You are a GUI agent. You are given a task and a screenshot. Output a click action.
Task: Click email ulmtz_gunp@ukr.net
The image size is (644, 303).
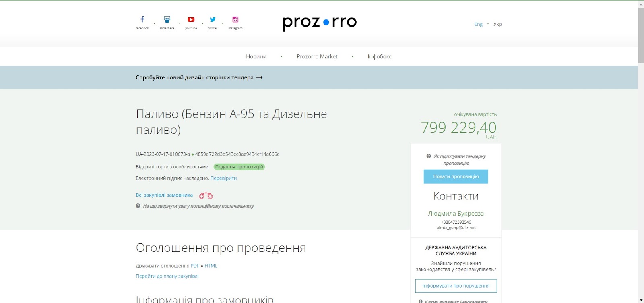(x=456, y=228)
